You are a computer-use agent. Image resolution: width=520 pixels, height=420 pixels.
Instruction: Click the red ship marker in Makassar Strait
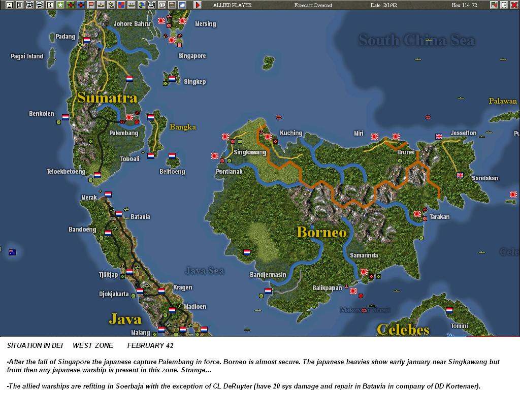click(x=365, y=310)
